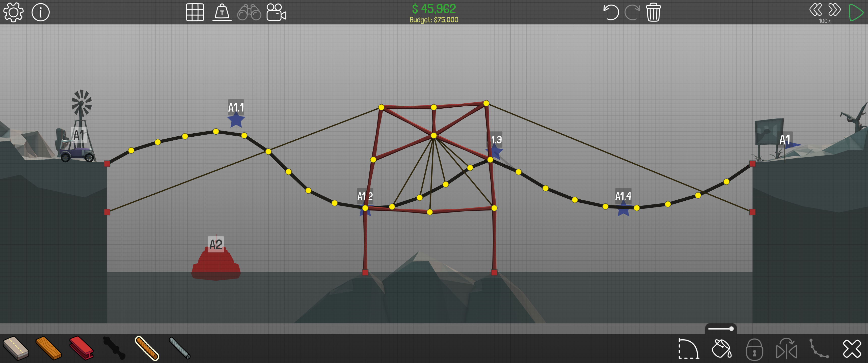Open the camera recording tool
Image resolution: width=868 pixels, height=363 pixels.
276,12
